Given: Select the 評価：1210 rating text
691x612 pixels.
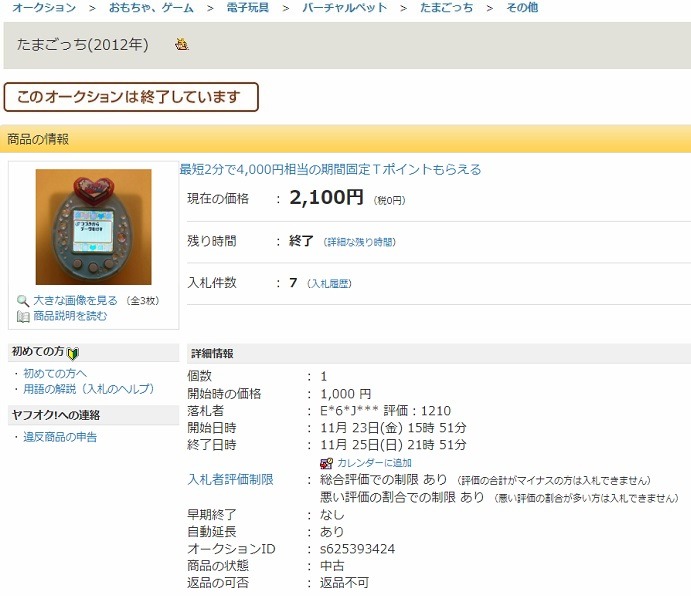Looking at the screenshot, I should point(417,411).
